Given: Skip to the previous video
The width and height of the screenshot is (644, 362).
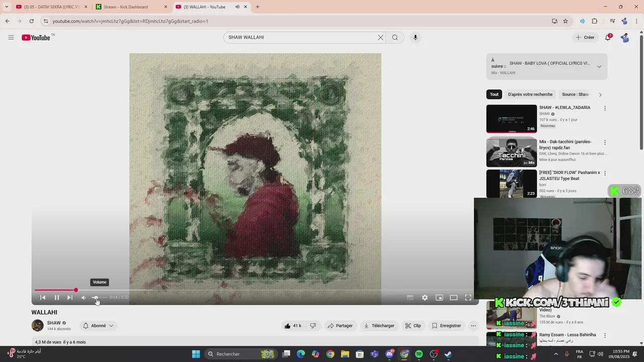Looking at the screenshot, I should (43, 298).
